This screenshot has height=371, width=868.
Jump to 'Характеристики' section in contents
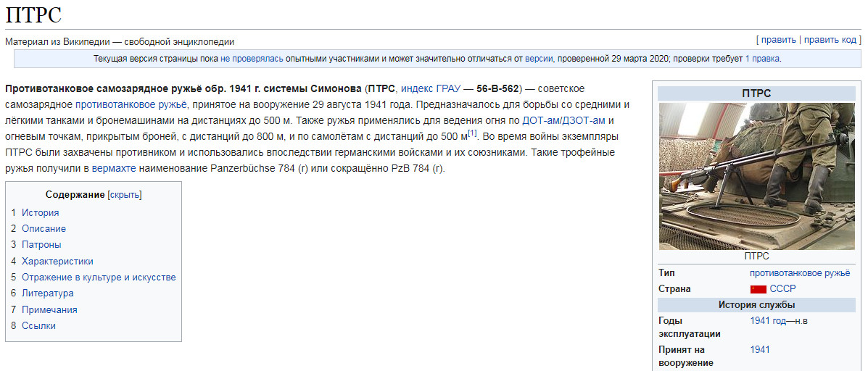[57, 261]
